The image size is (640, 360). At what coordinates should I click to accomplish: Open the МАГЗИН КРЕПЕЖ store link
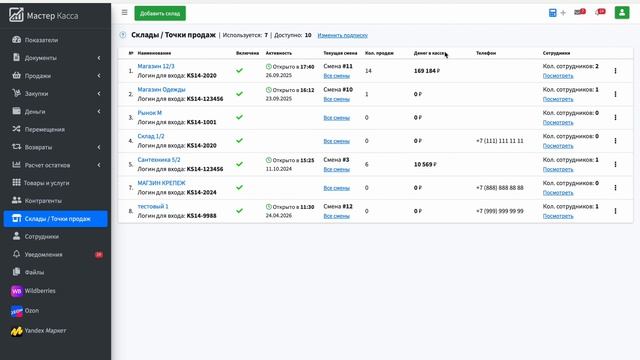point(161,183)
